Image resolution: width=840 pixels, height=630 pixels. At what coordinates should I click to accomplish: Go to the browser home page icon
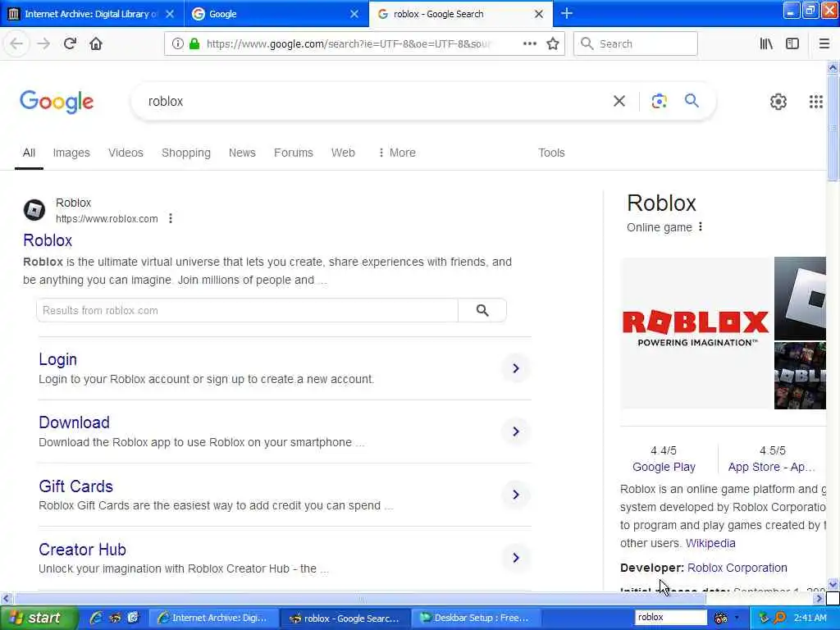[96, 43]
